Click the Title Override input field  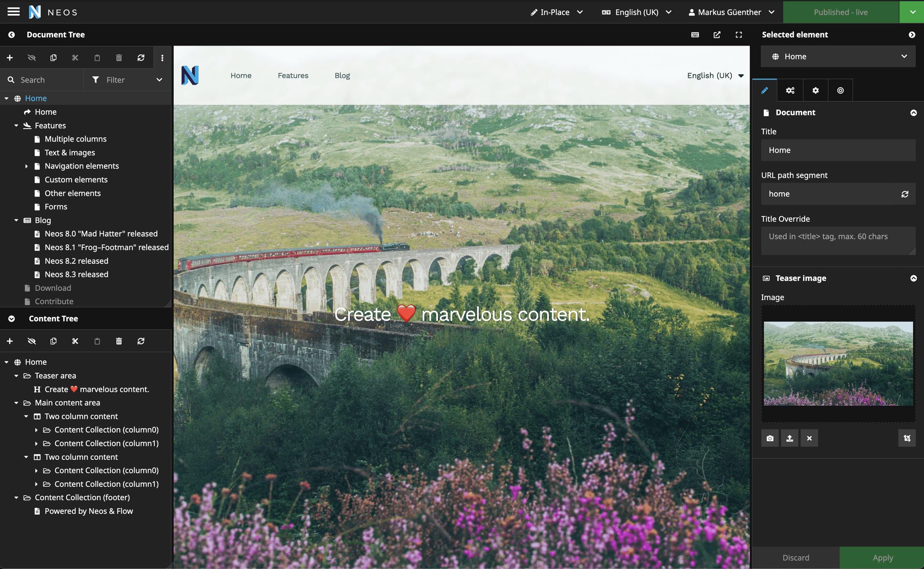pos(838,242)
